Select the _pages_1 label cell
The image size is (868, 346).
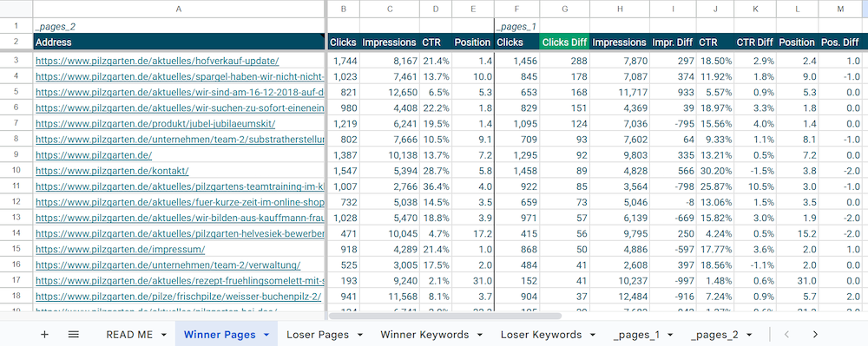pos(516,25)
